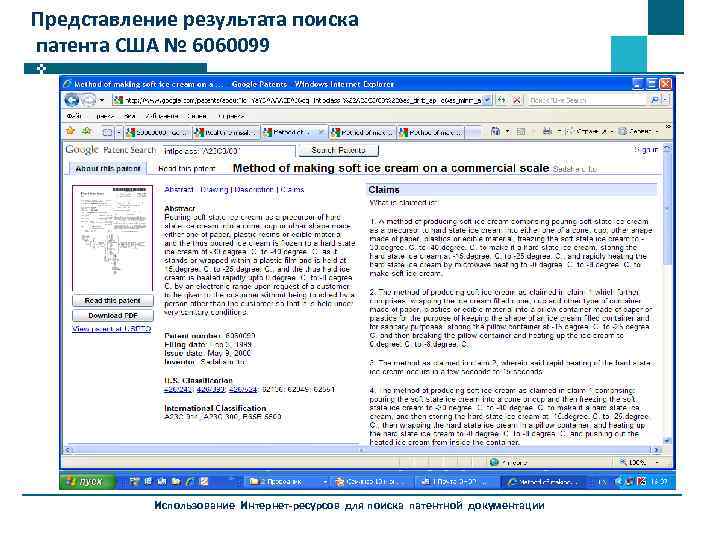Open a new blank tab
720x540 pixels.
(x=474, y=132)
